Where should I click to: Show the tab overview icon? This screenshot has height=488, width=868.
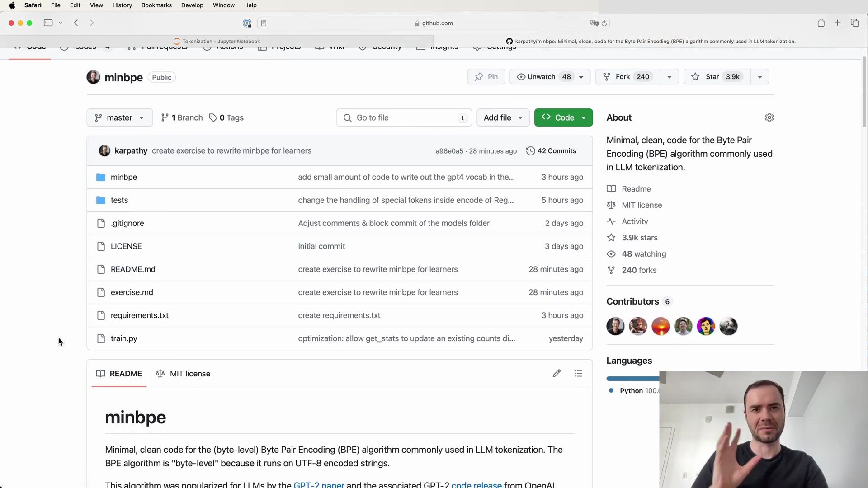coord(854,23)
